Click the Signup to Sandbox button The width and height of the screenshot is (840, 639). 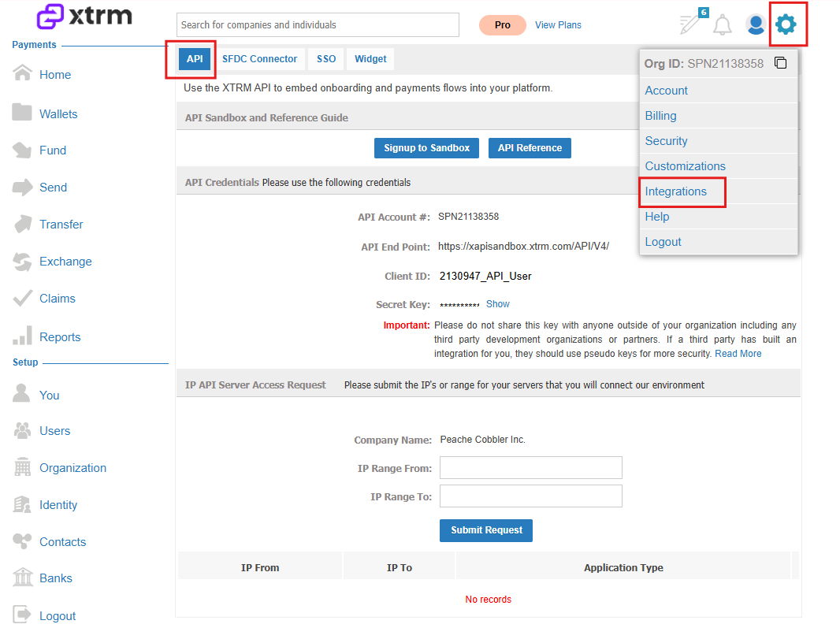pyautogui.click(x=426, y=148)
